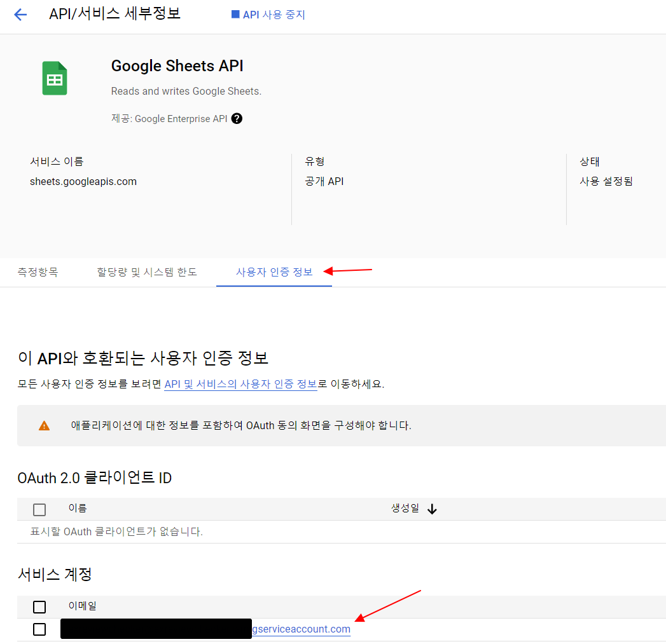Switch to 할당량 및 시스템 한도 tab
Screen dimensions: 666x644
[x=147, y=271]
